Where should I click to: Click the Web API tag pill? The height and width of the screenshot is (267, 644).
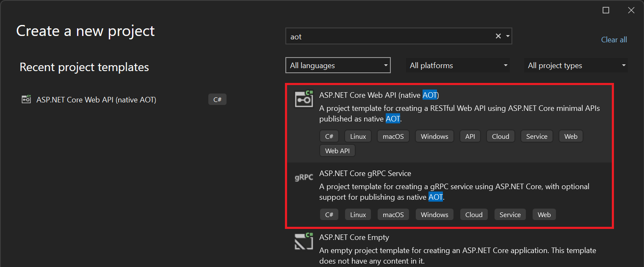click(337, 150)
